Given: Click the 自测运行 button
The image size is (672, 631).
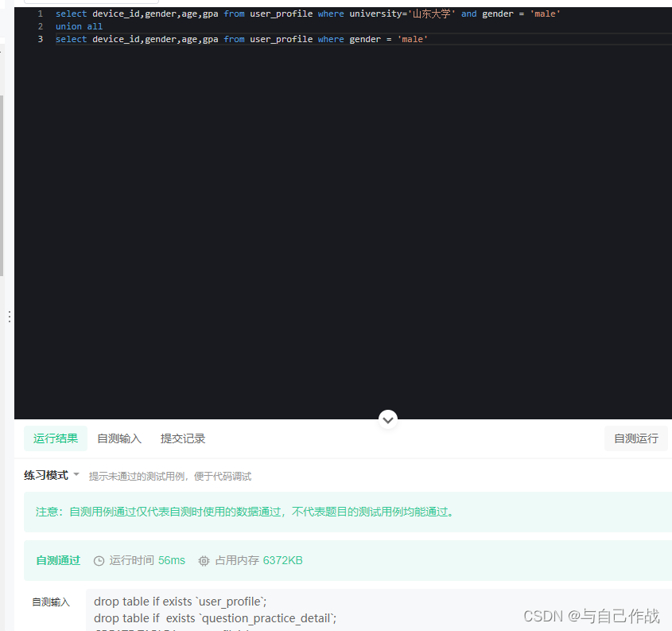Looking at the screenshot, I should point(636,438).
